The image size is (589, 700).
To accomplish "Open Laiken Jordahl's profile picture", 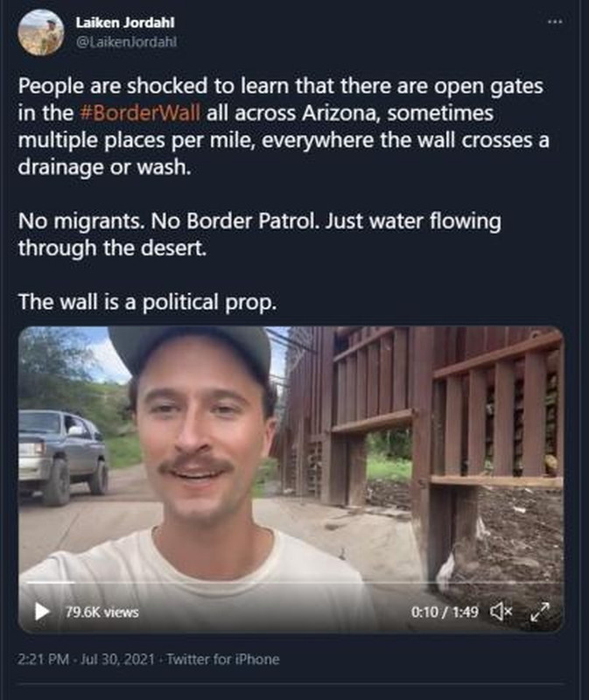I will tap(40, 32).
